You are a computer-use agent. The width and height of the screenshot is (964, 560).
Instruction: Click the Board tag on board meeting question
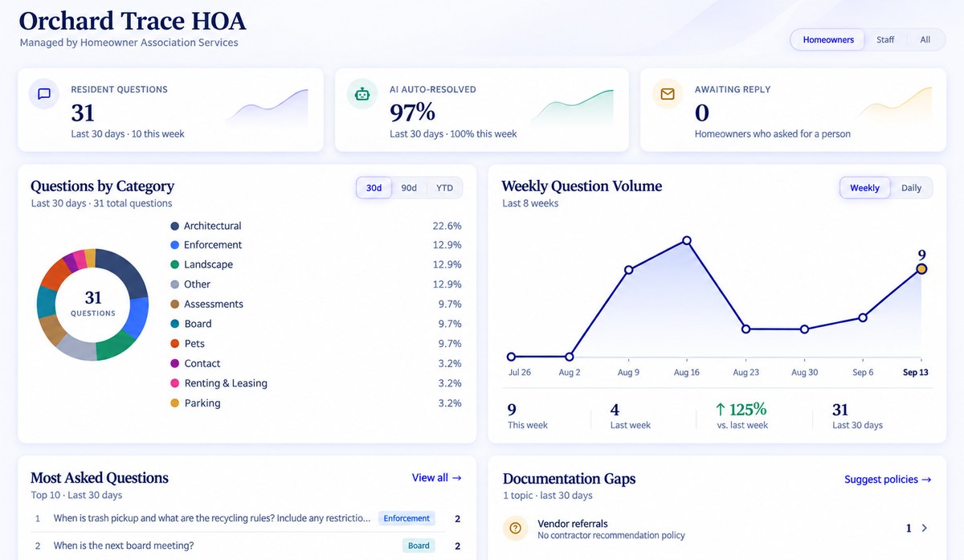coord(419,546)
